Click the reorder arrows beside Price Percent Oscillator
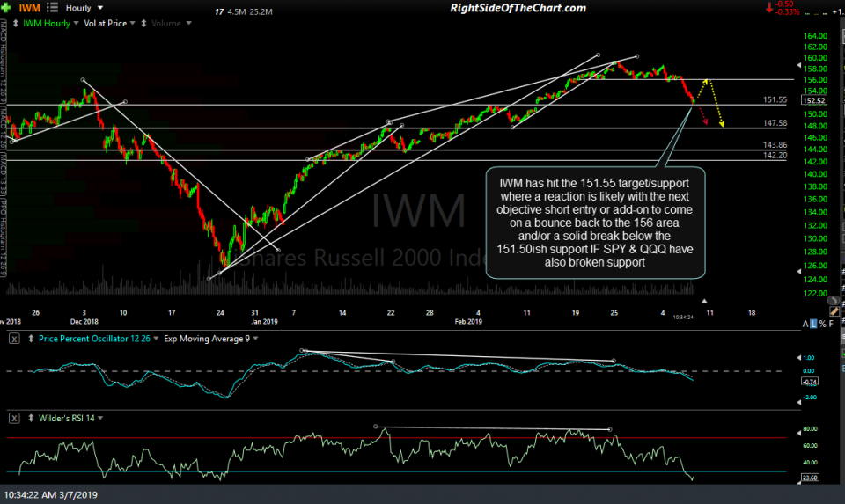The image size is (845, 504). click(31, 339)
